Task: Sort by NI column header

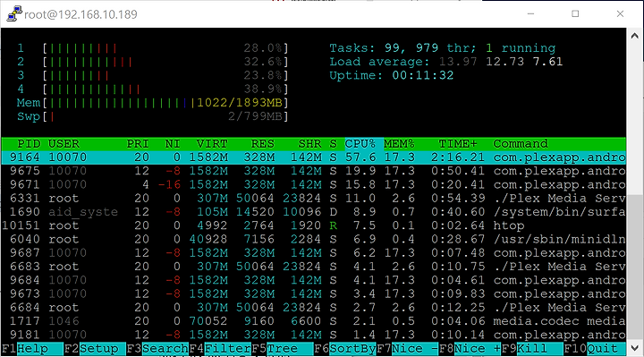Action: tap(173, 144)
